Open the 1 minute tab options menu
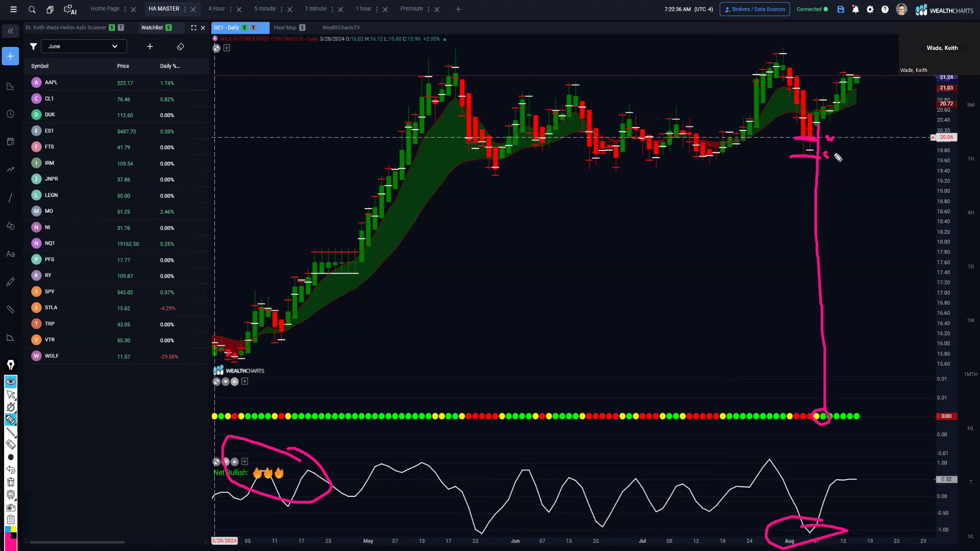 pyautogui.click(x=332, y=9)
